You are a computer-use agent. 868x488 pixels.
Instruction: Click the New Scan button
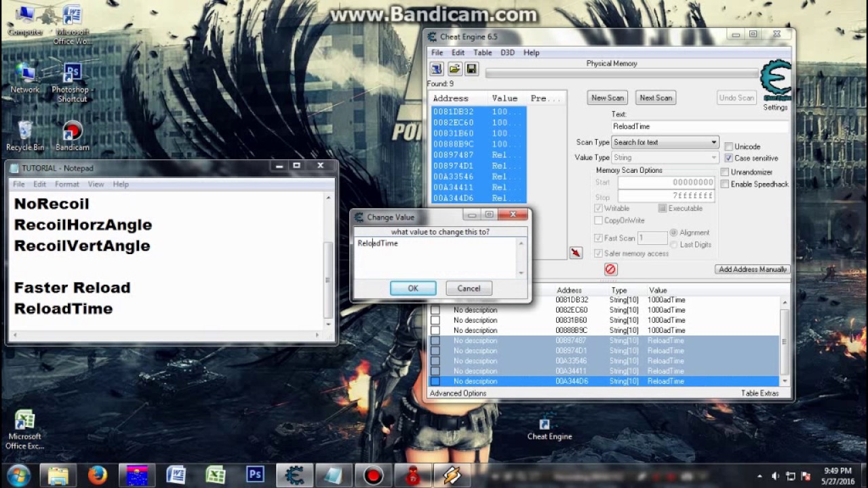(x=608, y=98)
